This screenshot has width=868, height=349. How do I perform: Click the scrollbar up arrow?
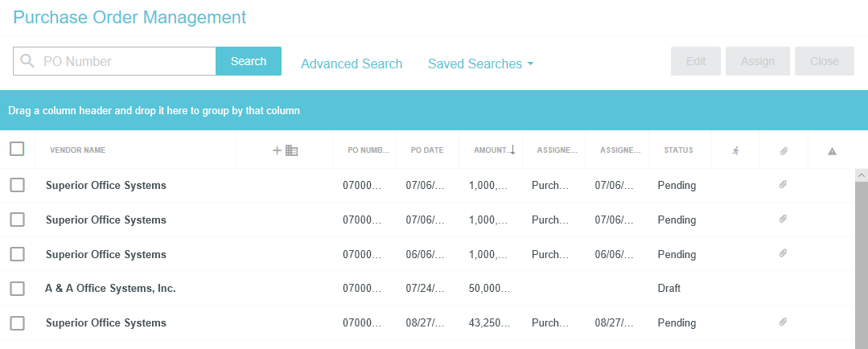862,174
